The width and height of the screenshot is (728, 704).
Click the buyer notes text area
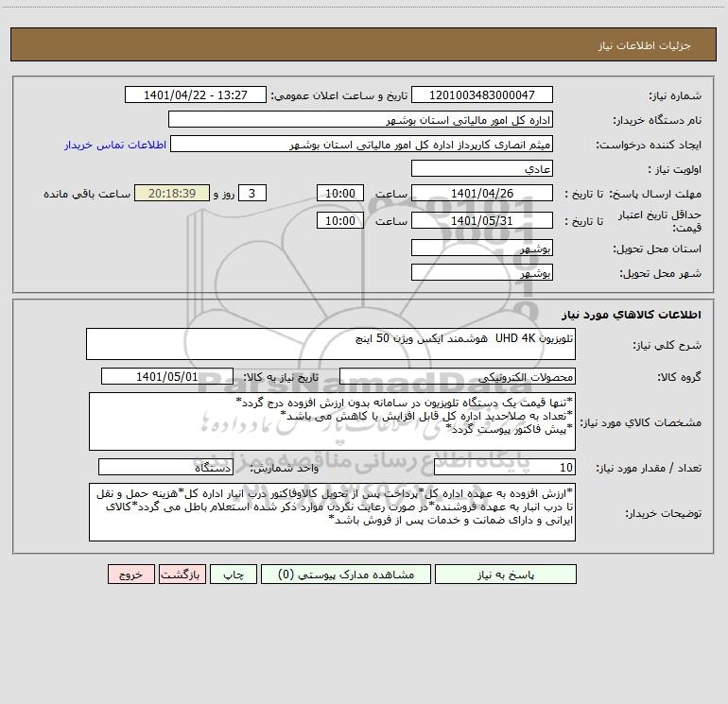pyautogui.click(x=332, y=512)
